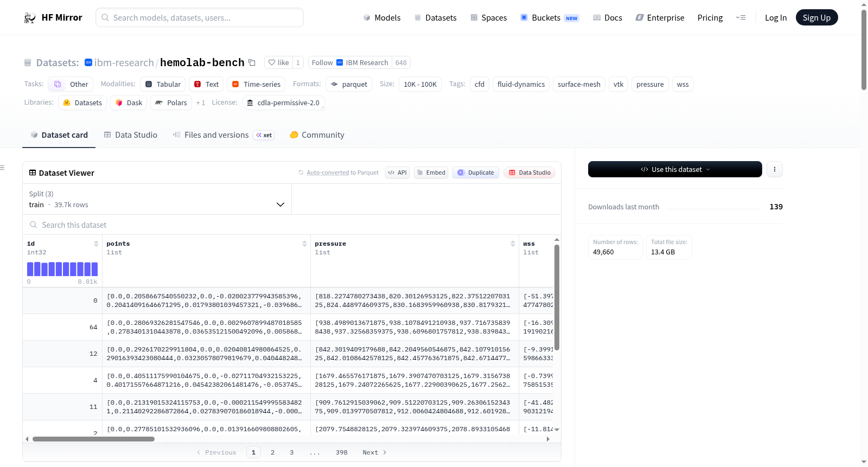Screen dimensions: 868x467
Task: Select the fluid-dynamics tag
Action: [x=521, y=84]
